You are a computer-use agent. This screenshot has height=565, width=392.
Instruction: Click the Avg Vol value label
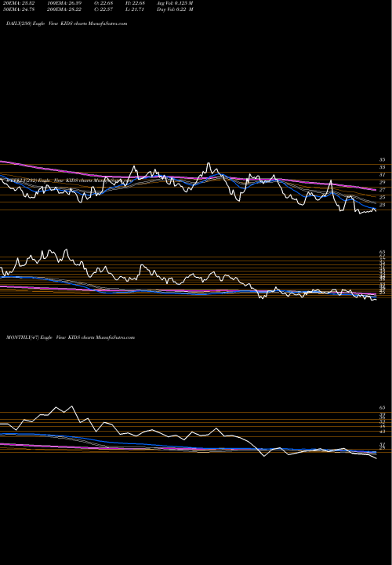click(x=175, y=3)
